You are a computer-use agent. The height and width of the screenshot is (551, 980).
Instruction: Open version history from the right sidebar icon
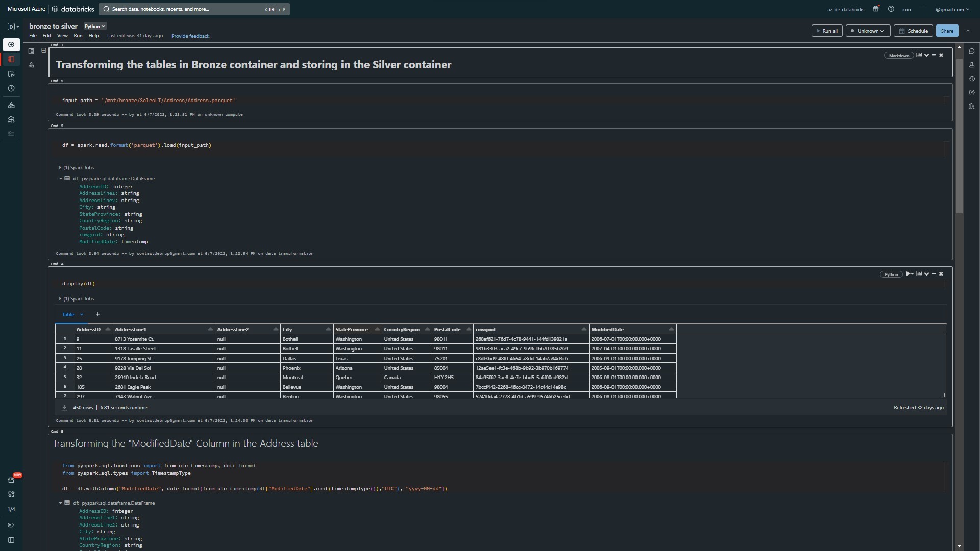tap(972, 79)
